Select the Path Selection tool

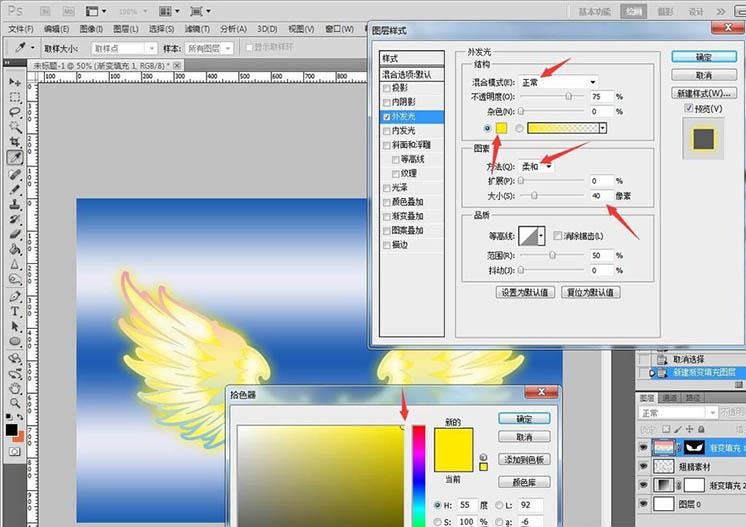click(15, 327)
